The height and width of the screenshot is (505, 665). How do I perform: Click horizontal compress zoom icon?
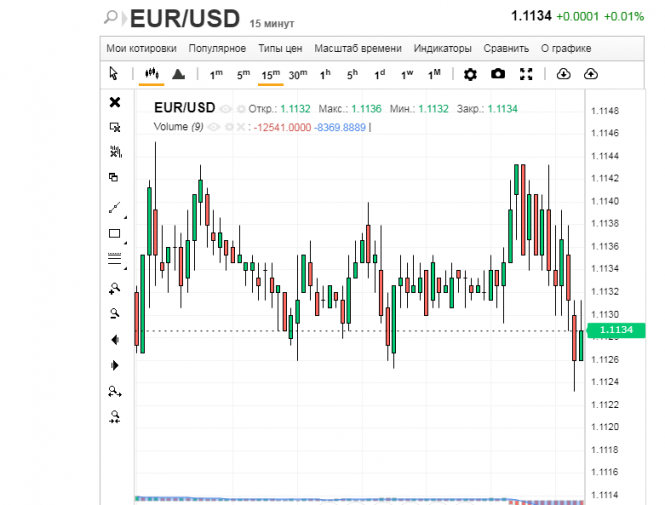pos(115,417)
